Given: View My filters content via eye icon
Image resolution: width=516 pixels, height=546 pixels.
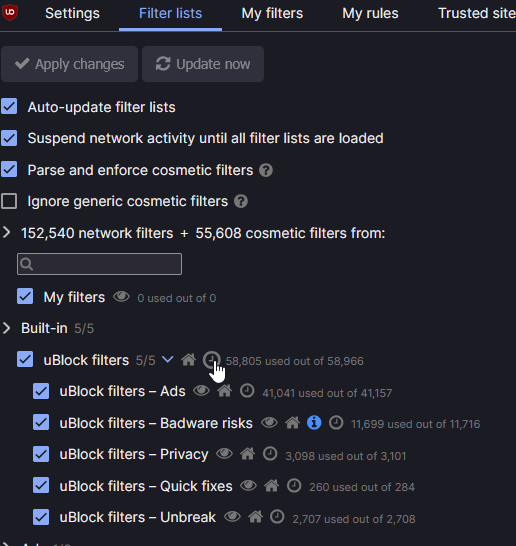Looking at the screenshot, I should point(121,297).
